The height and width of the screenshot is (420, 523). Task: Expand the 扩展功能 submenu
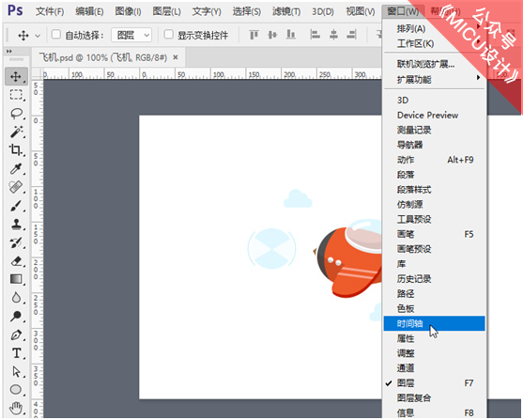[434, 80]
